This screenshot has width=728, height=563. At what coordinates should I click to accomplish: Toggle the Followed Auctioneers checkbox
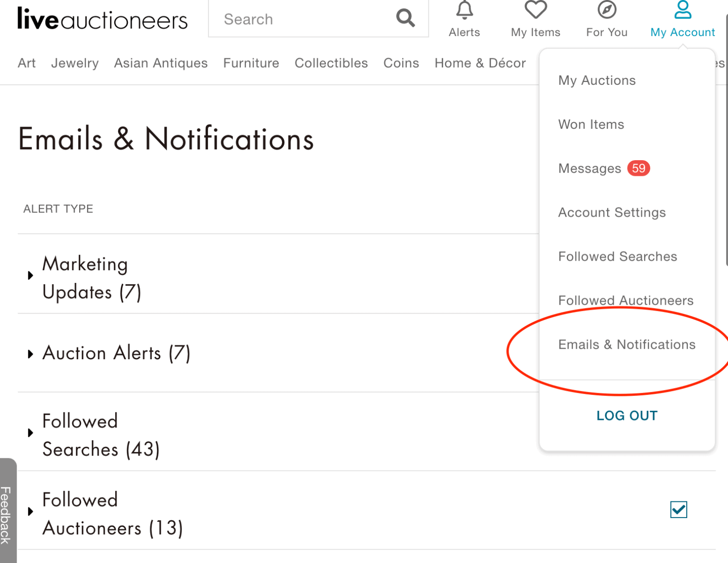click(678, 510)
